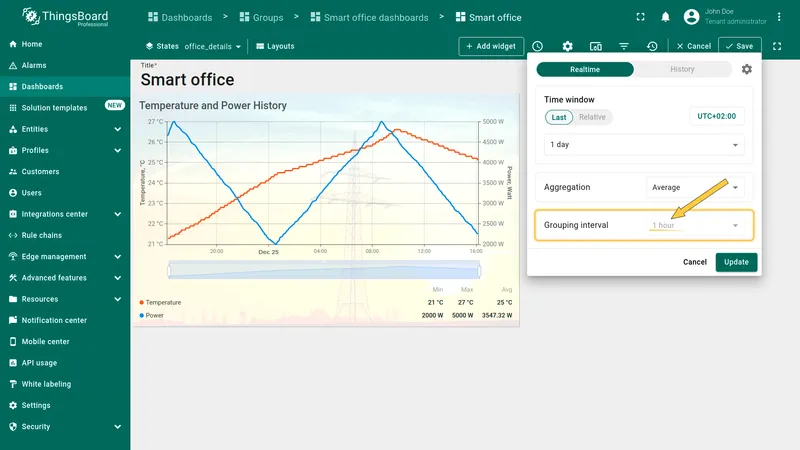Click White labeling paint icon
Screen dimensions: 800x450
(13, 384)
